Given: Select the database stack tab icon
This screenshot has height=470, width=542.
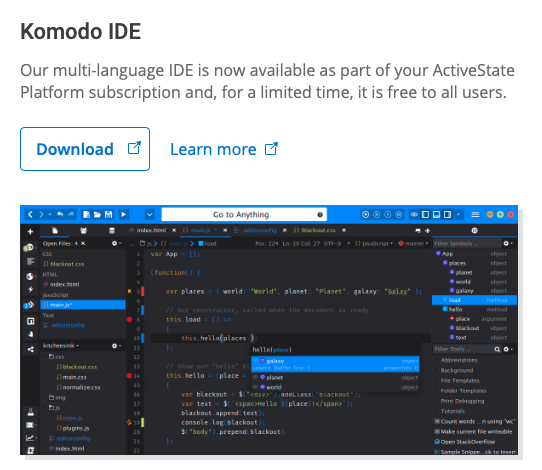Looking at the screenshot, I should tap(111, 231).
